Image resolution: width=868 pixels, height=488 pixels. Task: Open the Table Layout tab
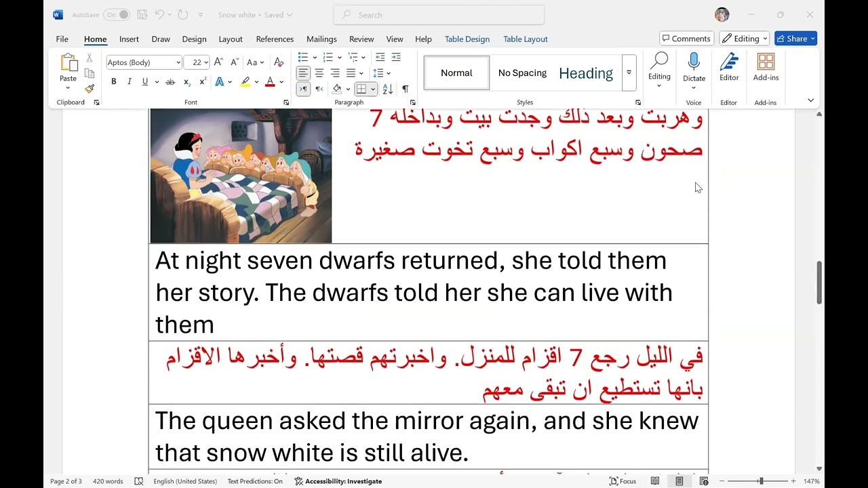[526, 39]
